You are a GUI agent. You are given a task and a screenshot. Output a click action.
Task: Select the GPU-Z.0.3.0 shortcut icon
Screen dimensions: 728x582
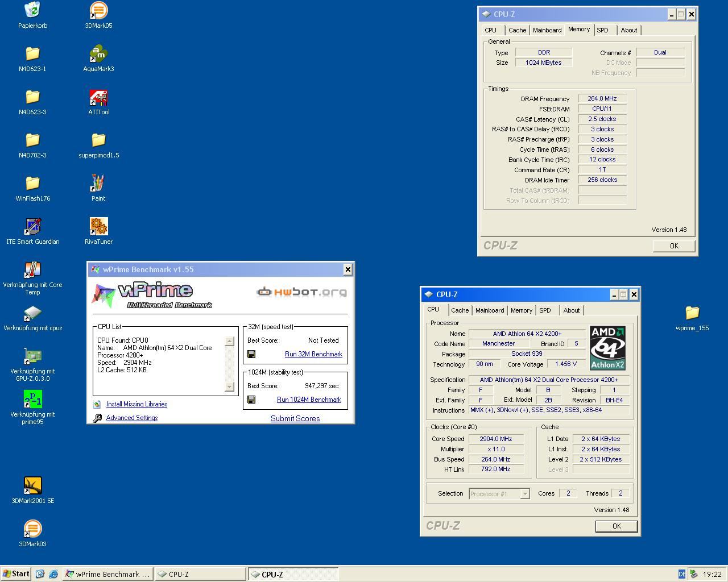pos(32,356)
